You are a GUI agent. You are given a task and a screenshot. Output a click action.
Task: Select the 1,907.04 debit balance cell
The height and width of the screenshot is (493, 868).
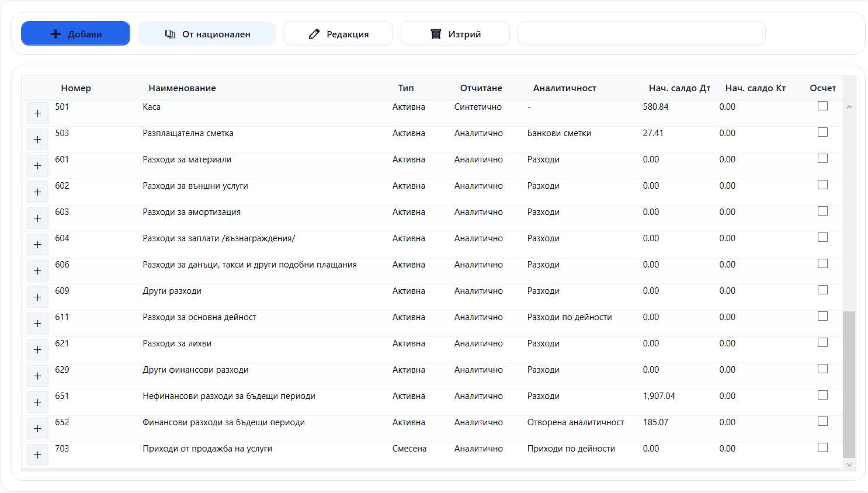(x=659, y=396)
